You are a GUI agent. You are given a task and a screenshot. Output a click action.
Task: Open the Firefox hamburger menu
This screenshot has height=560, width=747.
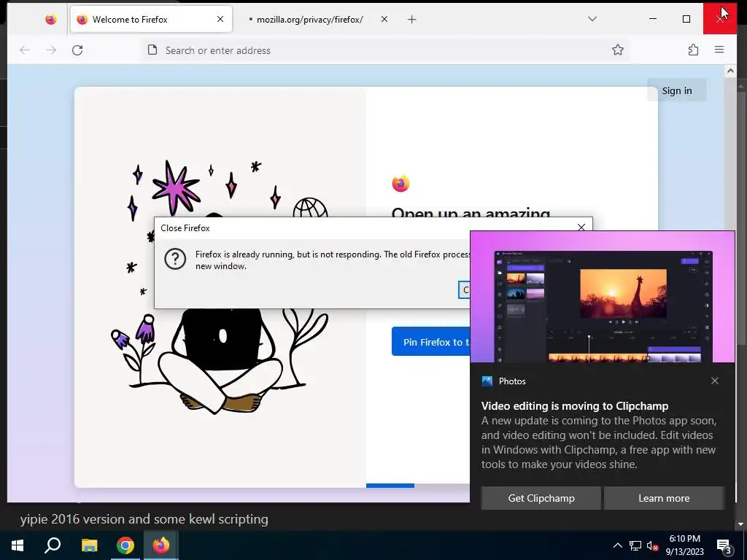pos(719,50)
